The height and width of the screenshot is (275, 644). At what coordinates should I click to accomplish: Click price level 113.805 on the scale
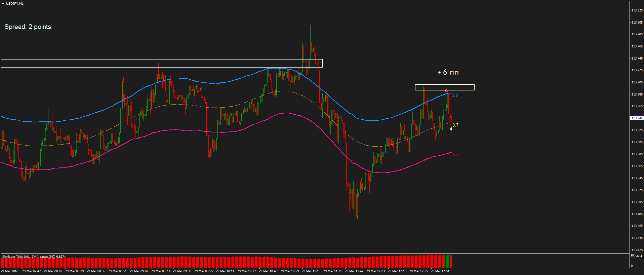[x=637, y=23]
